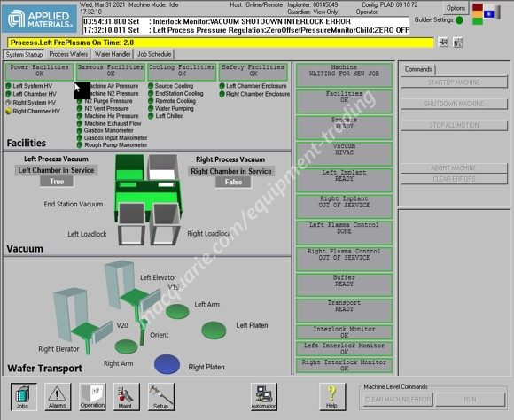
Task: Open the Alarms warning icon
Action: point(58,397)
